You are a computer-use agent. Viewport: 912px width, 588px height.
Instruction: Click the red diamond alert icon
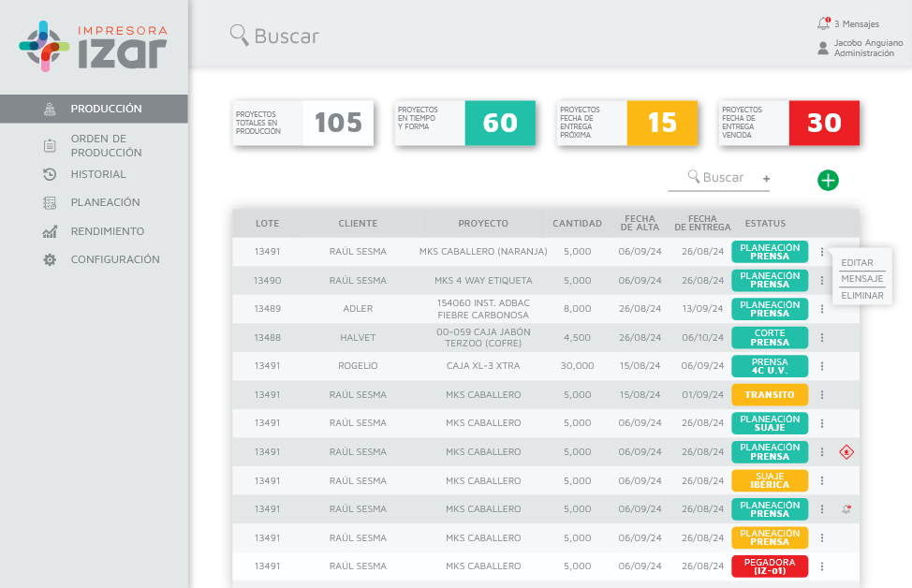tap(846, 452)
